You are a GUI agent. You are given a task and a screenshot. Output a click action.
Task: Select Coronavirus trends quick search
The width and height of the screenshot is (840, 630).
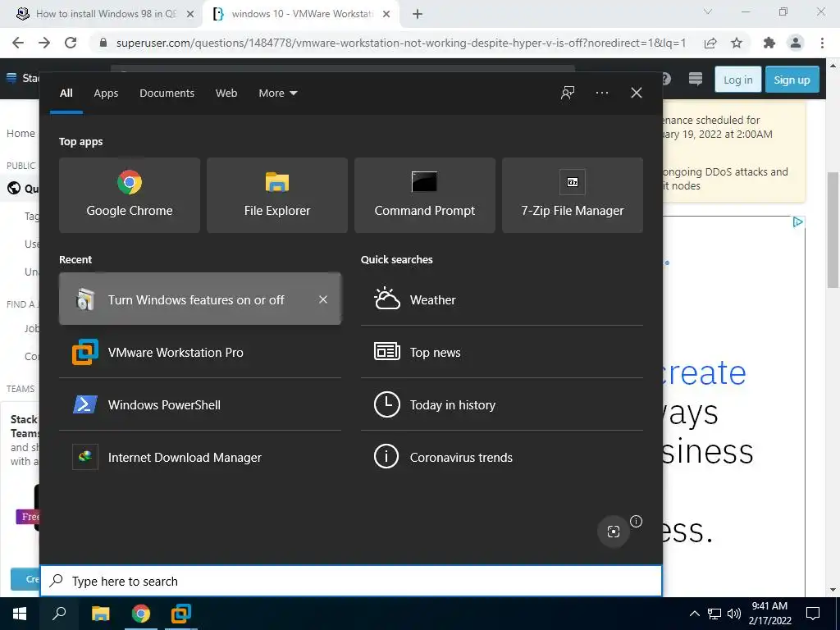point(501,458)
